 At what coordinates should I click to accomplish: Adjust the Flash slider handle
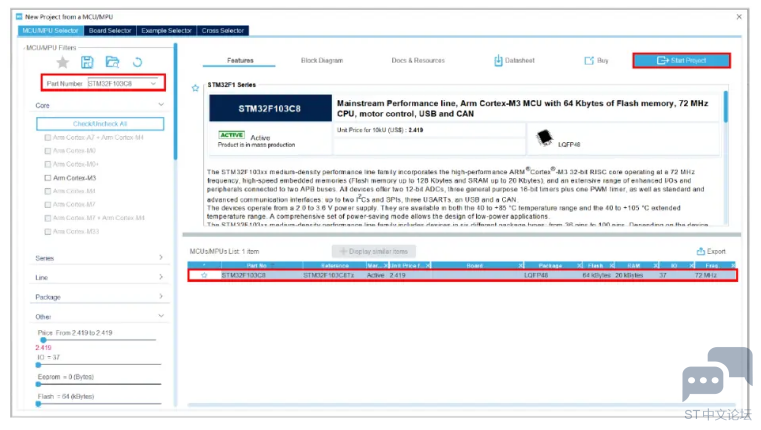[38, 403]
